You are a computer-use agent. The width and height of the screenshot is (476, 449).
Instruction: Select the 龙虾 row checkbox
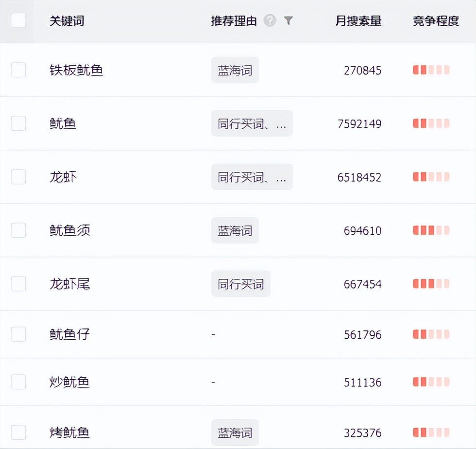[18, 177]
